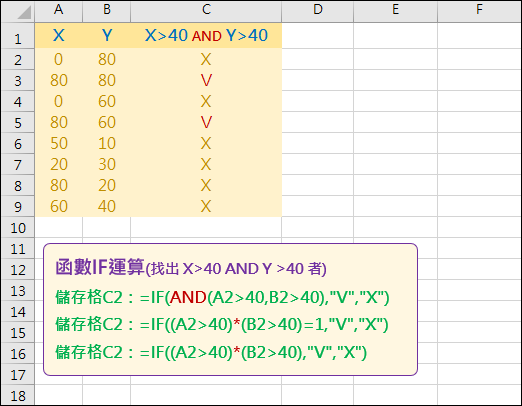Select row 2 header

click(x=18, y=59)
